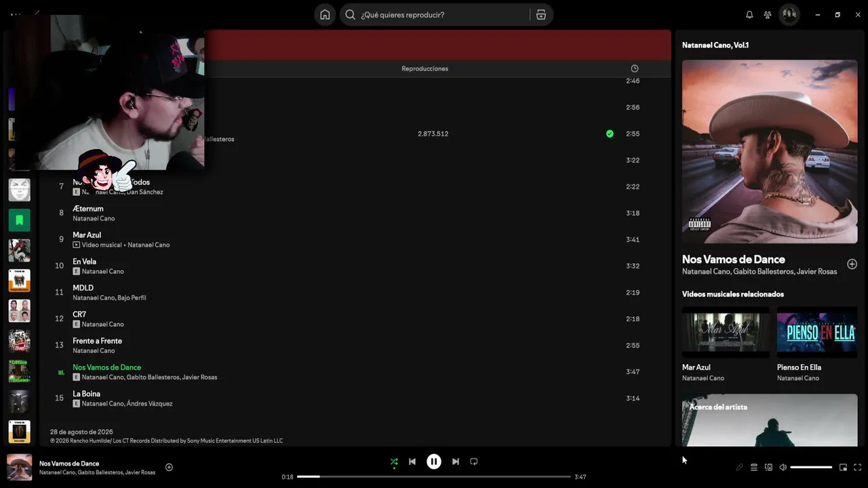
Task: Click the 2.873.512 play count
Action: coord(433,134)
